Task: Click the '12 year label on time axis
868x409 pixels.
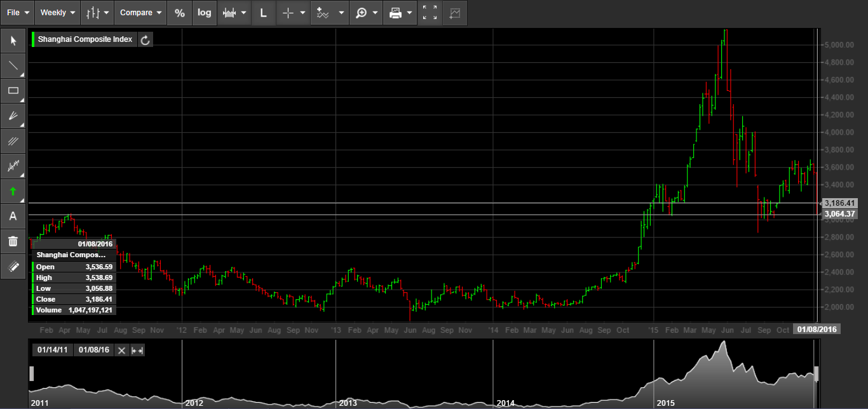Action: point(182,330)
